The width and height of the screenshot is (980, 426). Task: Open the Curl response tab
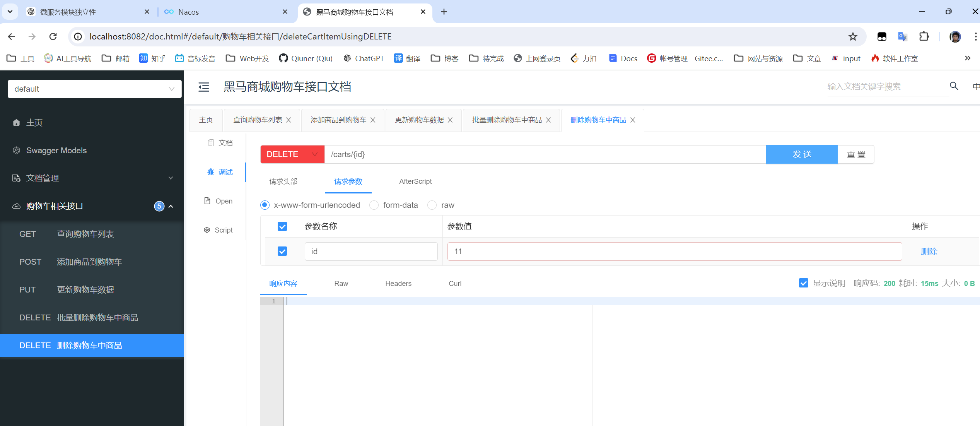455,284
